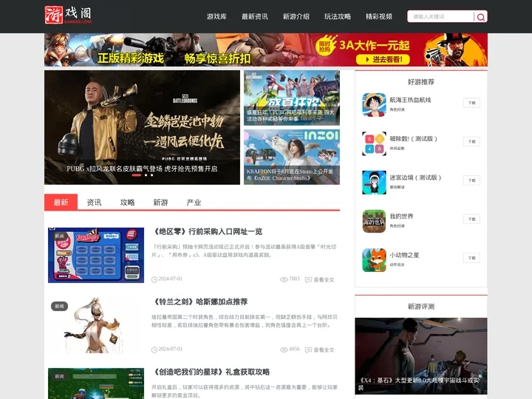The image size is (532, 399).
Task: Click the 我的世界 game title
Action: coord(401,216)
